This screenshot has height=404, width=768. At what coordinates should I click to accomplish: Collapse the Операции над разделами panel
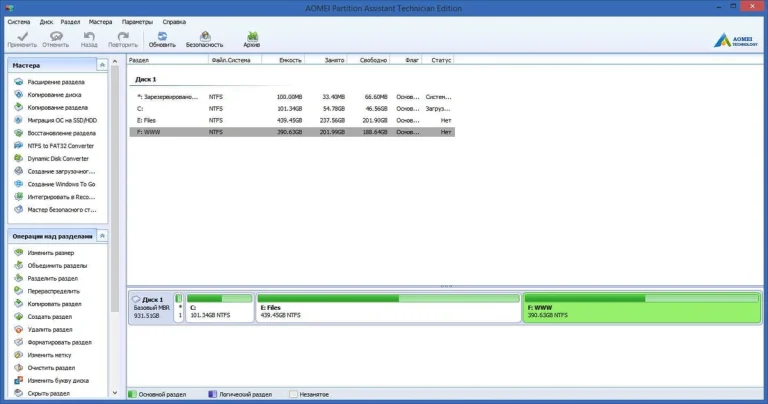102,236
